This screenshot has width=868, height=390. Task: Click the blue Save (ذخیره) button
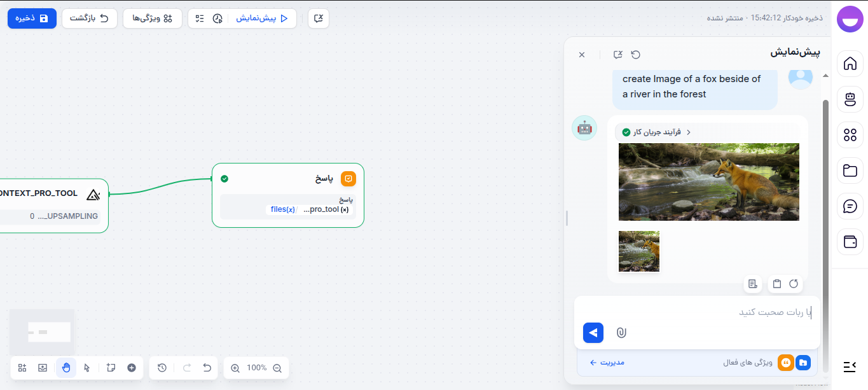(32, 18)
